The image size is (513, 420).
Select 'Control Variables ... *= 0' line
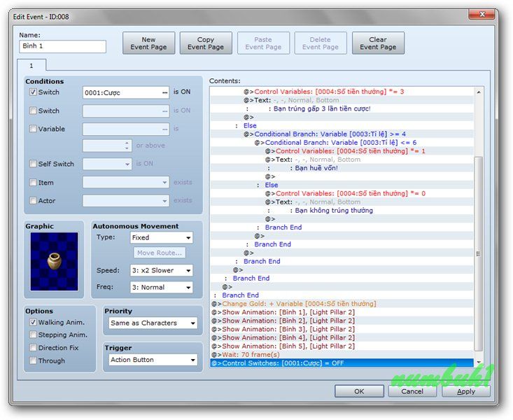coord(342,193)
